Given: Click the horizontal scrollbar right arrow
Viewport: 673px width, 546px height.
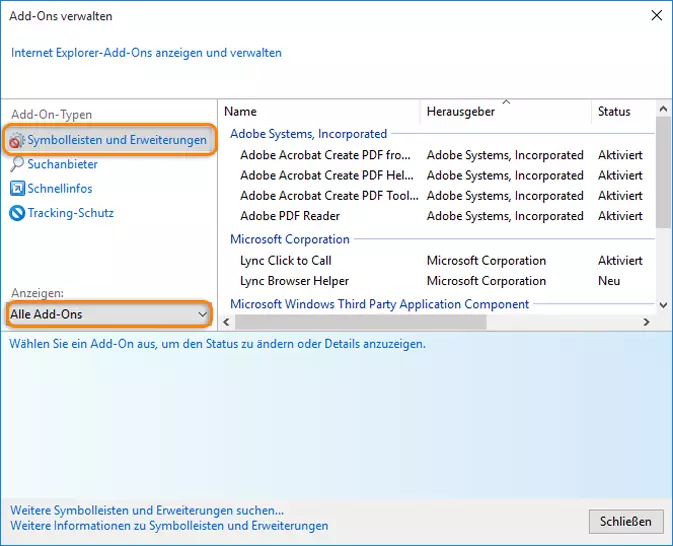Looking at the screenshot, I should point(646,322).
